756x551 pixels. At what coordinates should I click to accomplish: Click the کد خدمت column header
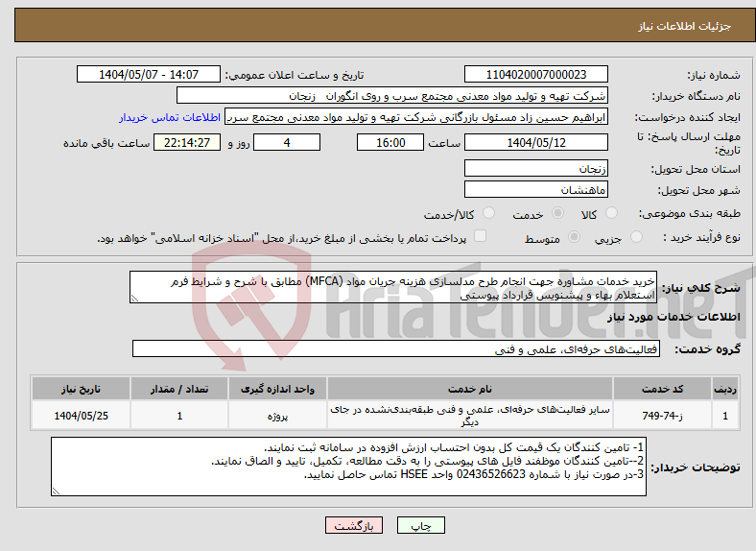[662, 389]
